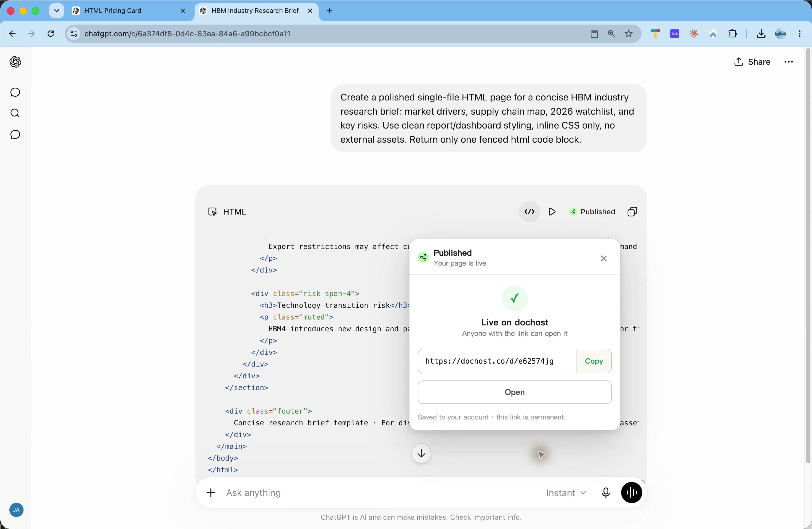The width and height of the screenshot is (812, 529).
Task: Open the lower chat bubble sidebar icon
Action: [x=15, y=134]
